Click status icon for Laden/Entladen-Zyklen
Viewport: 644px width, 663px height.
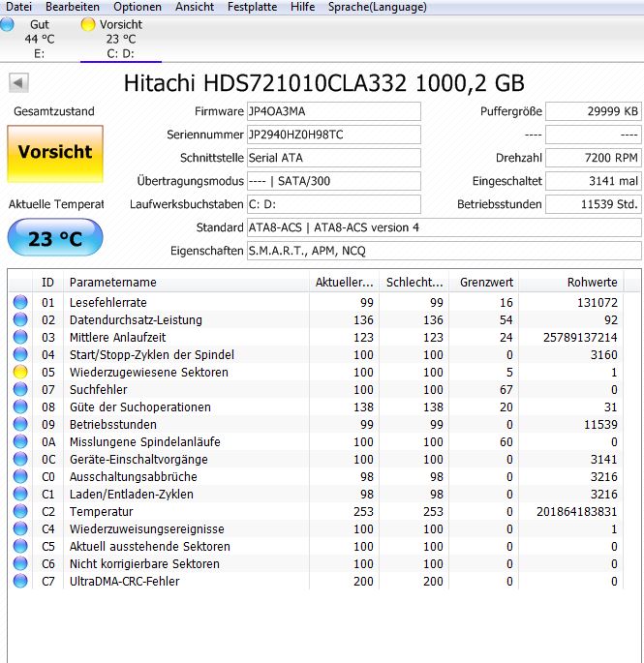[x=20, y=494]
